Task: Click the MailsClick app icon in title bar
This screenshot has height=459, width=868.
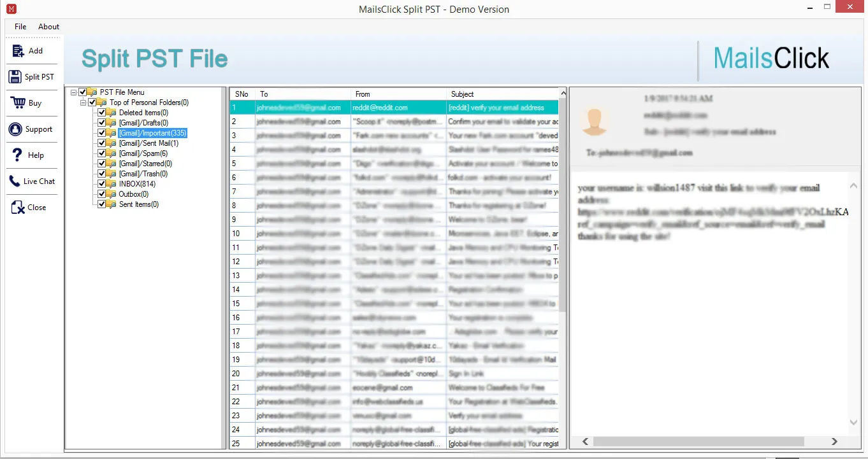Action: pos(10,9)
